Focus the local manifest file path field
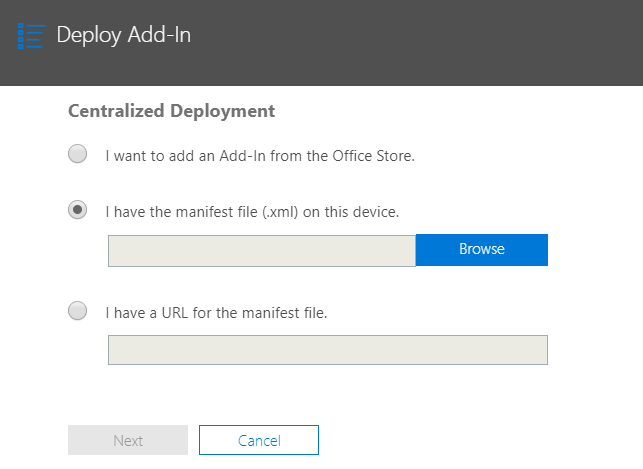Screen dimensions: 643x469 [x=261, y=251]
